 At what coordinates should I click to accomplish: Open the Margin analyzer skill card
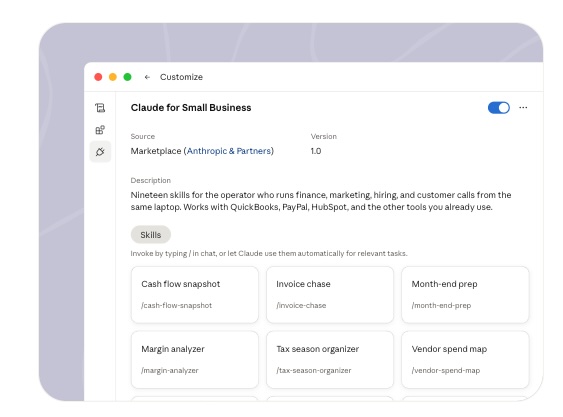[x=195, y=360]
